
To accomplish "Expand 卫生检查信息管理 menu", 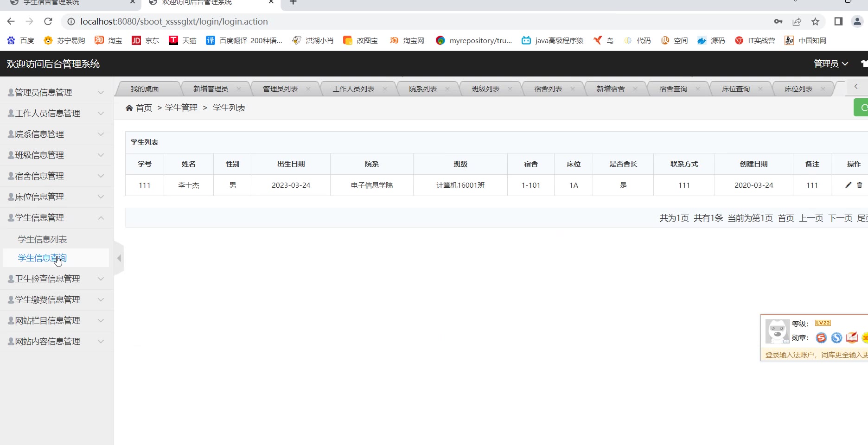I will pyautogui.click(x=57, y=279).
